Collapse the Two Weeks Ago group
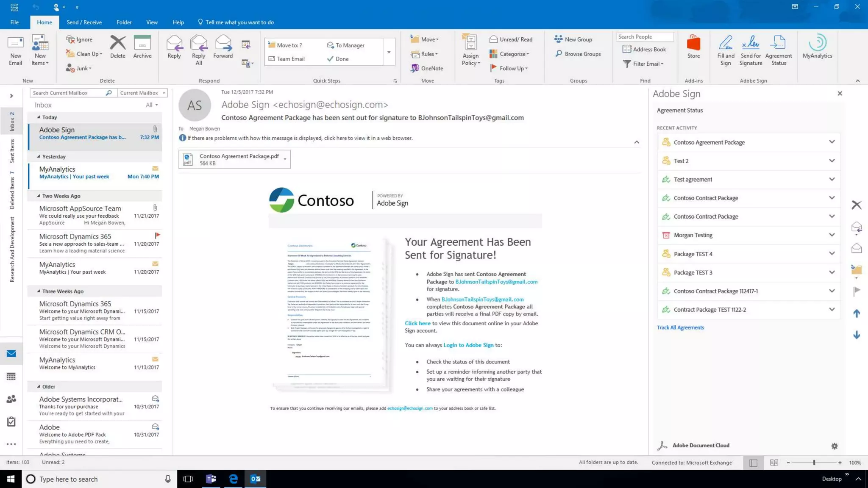 click(x=39, y=196)
